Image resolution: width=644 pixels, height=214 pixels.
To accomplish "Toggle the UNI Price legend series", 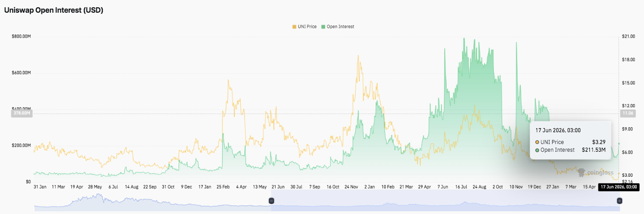I will coord(305,26).
